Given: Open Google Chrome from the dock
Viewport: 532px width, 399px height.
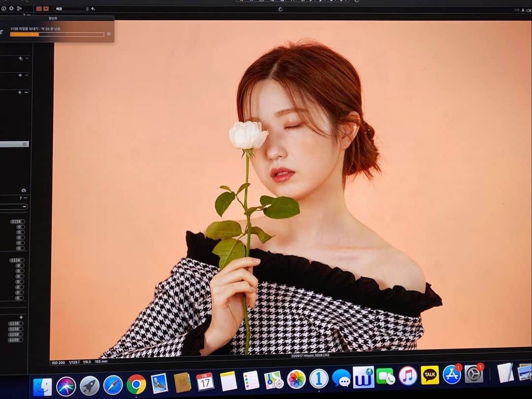Looking at the screenshot, I should [136, 384].
